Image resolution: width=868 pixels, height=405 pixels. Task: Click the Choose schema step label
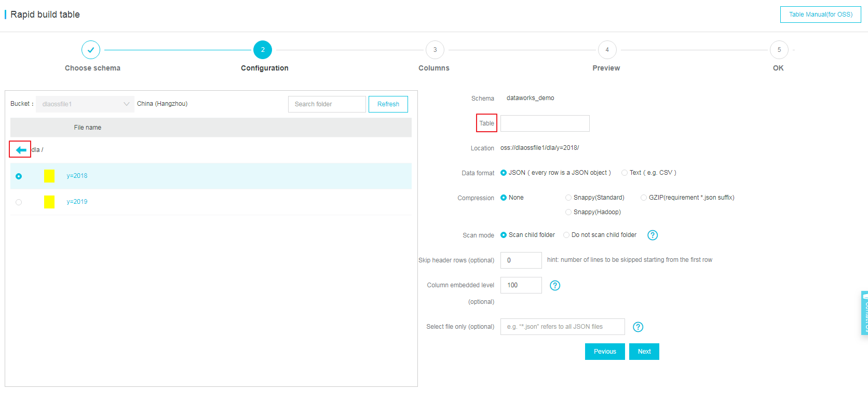92,68
